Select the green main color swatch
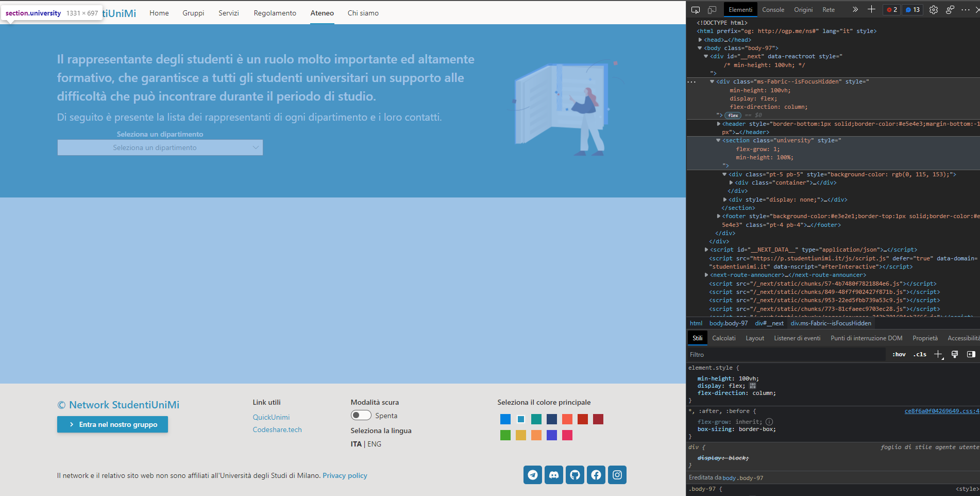The height and width of the screenshot is (496, 980). click(x=505, y=435)
